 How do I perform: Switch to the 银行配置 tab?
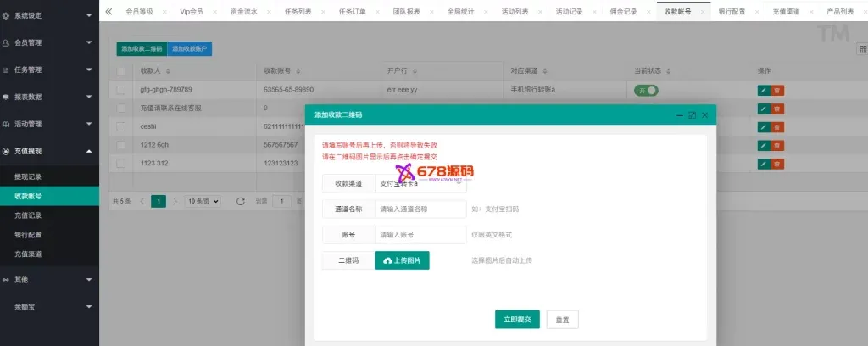pos(732,13)
